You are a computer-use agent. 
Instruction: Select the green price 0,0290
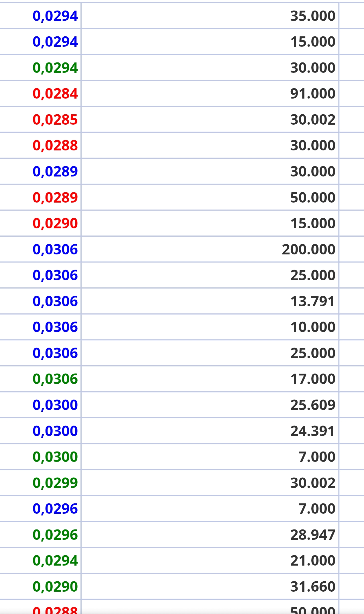55,586
